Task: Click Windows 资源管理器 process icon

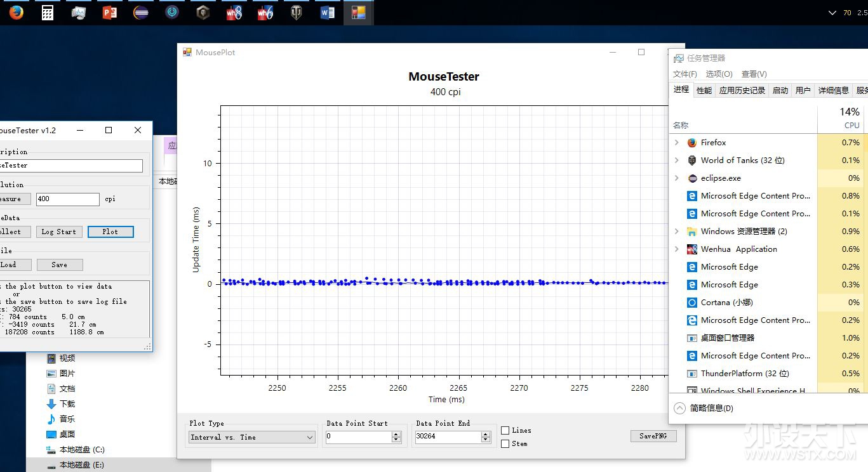Action: pyautogui.click(x=692, y=232)
